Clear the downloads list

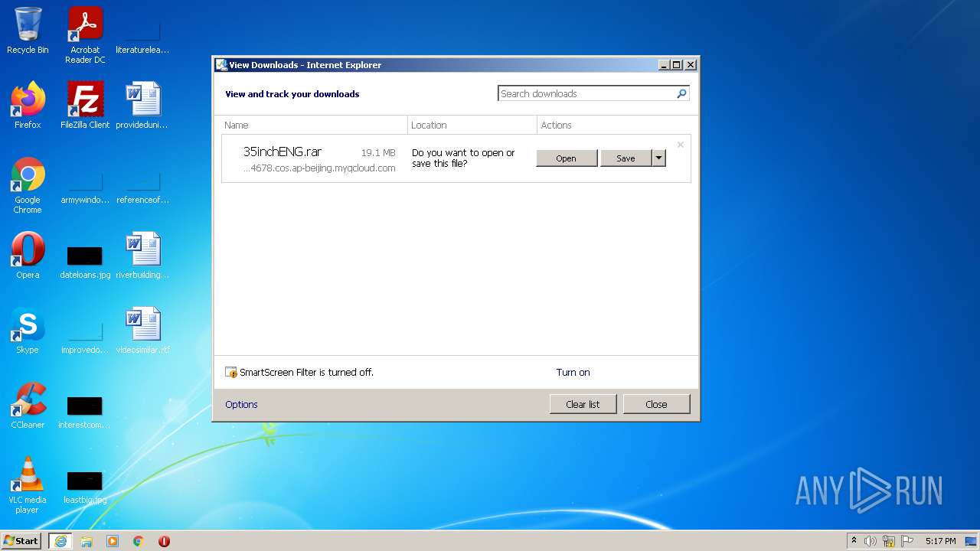pos(583,404)
